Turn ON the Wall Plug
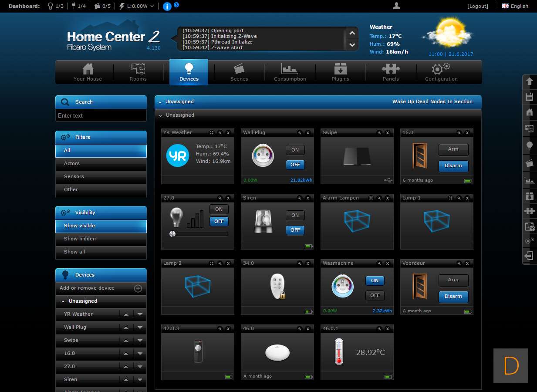This screenshot has width=537, height=392. click(295, 150)
